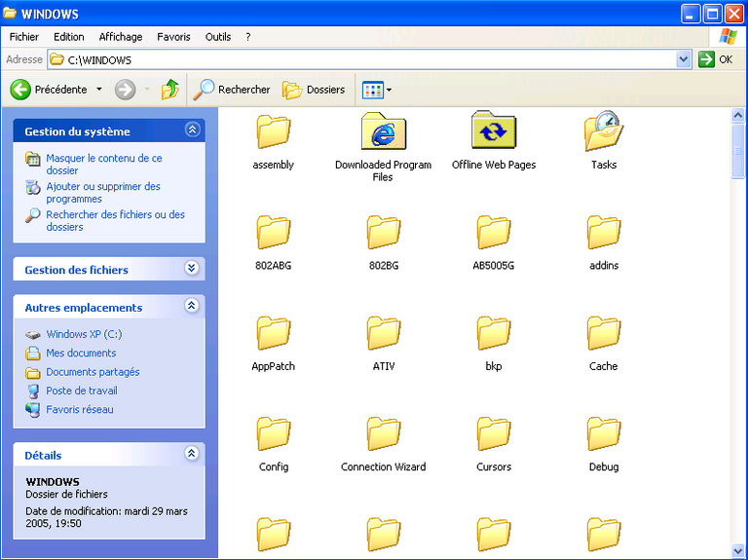The height and width of the screenshot is (560, 748).
Task: Select the 802ABG folder
Action: 274,243
